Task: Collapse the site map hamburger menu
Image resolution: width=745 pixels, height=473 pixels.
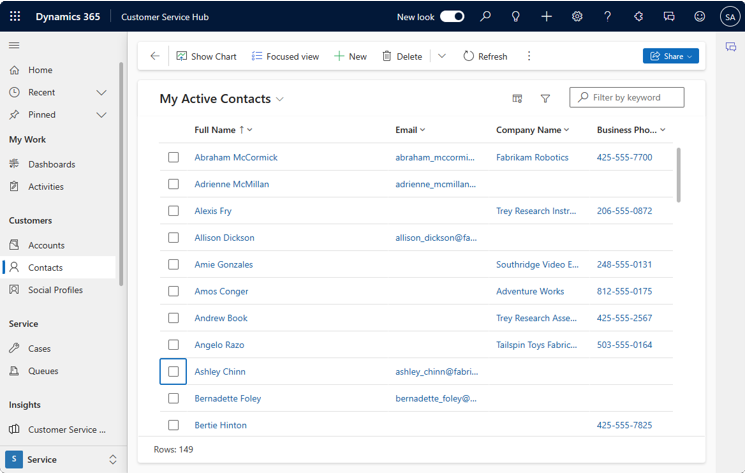Action: click(x=14, y=45)
